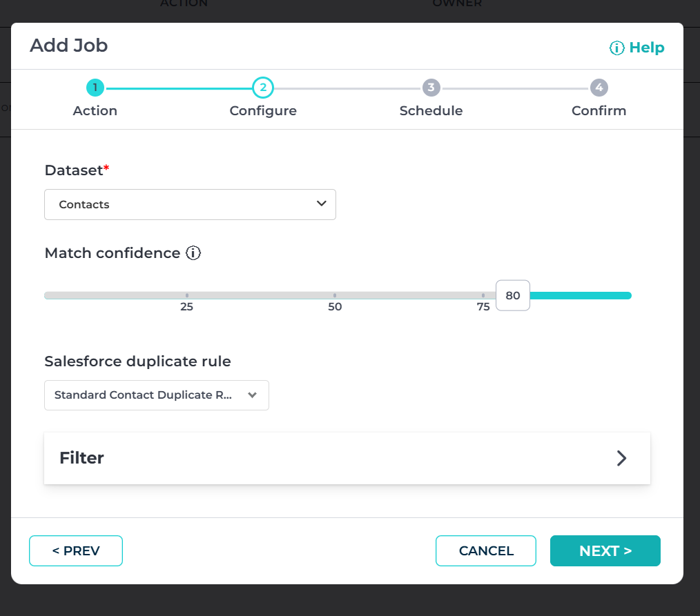This screenshot has height=616, width=700.
Task: Open the Contacts dataset dropdown
Action: (190, 204)
